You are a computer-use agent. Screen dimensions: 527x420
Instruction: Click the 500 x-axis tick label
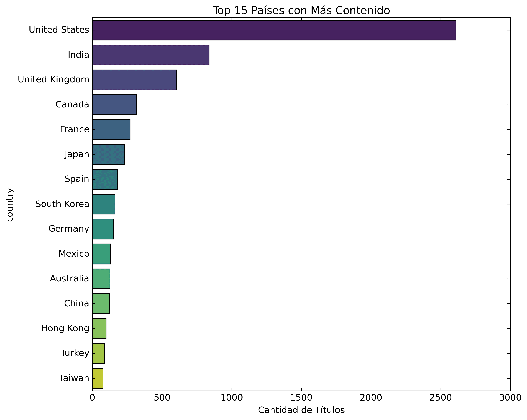(x=162, y=398)
